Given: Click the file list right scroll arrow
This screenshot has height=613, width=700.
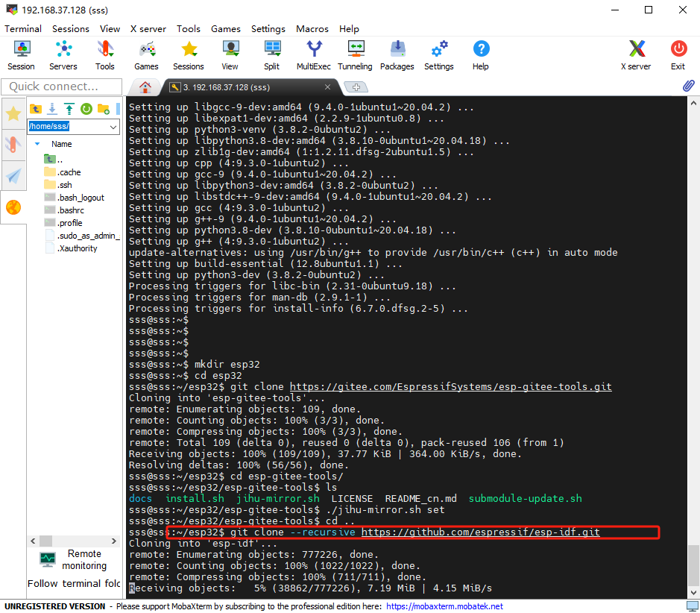Looking at the screenshot, I should pos(114,541).
